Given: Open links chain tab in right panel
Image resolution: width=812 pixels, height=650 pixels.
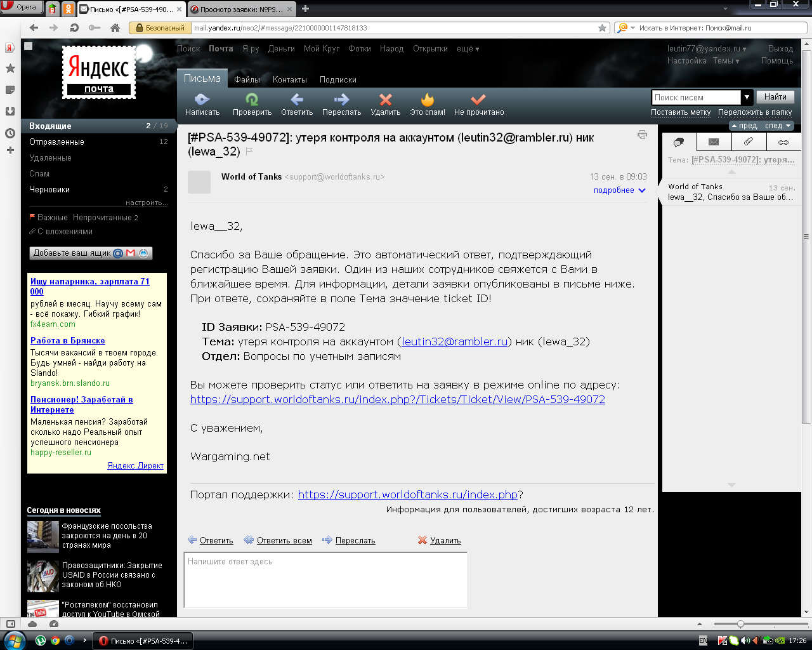Looking at the screenshot, I should pyautogui.click(x=783, y=142).
